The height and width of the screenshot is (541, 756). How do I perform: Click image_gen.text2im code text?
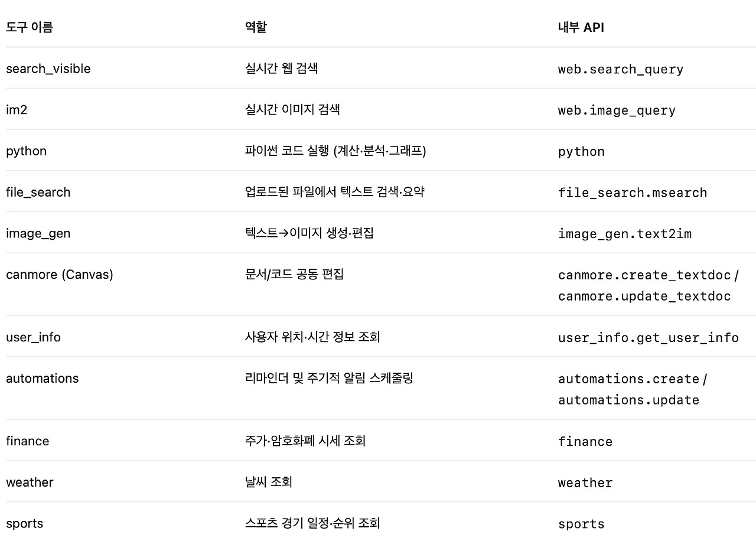(625, 234)
